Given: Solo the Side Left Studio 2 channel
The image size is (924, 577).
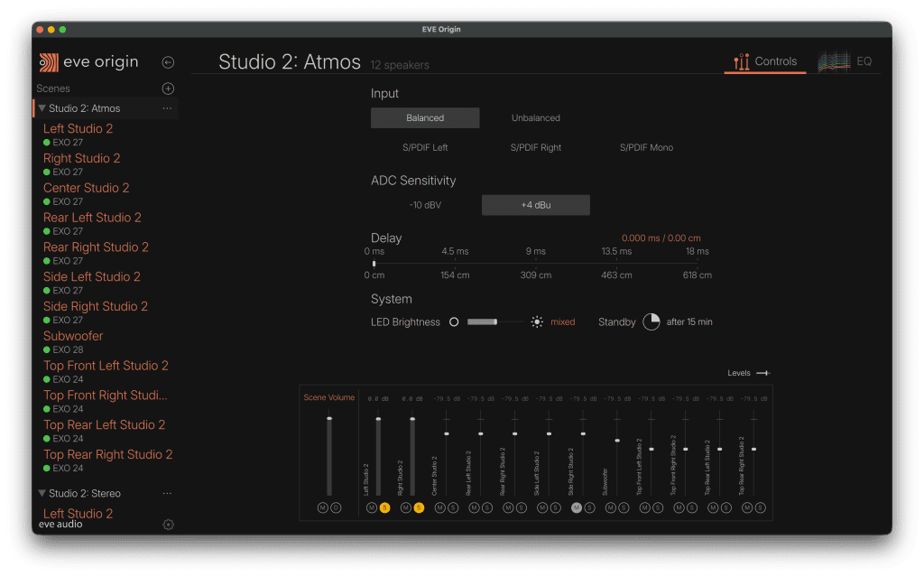Looking at the screenshot, I should (556, 507).
